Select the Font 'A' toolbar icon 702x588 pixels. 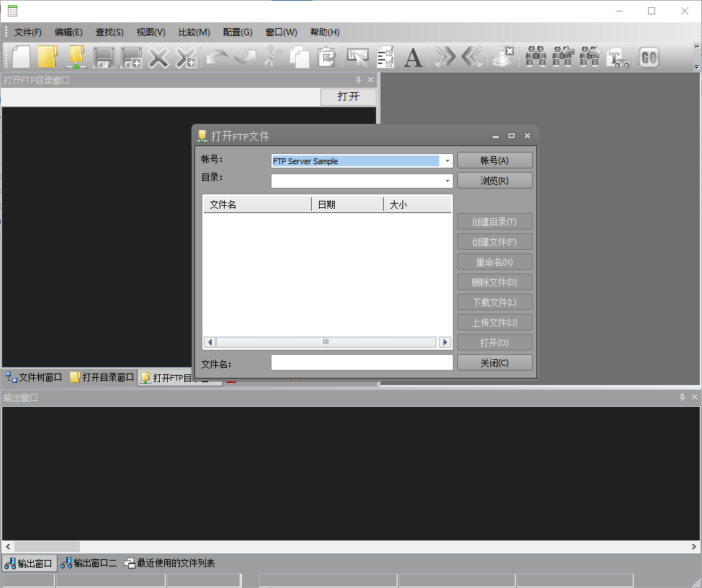point(413,57)
